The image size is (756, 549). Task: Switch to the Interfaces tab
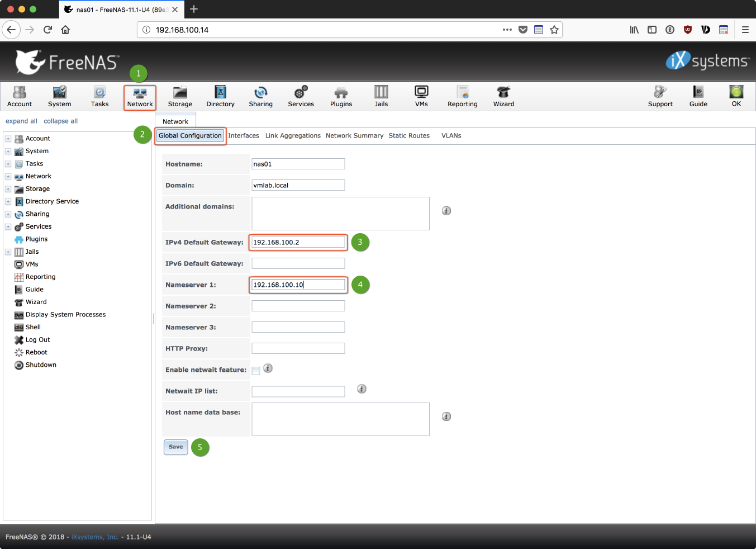click(243, 136)
